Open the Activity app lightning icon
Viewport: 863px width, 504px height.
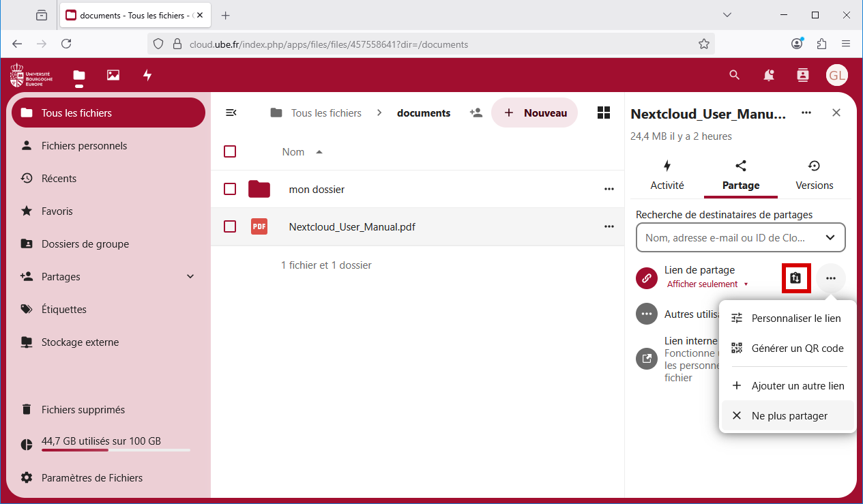(x=147, y=75)
